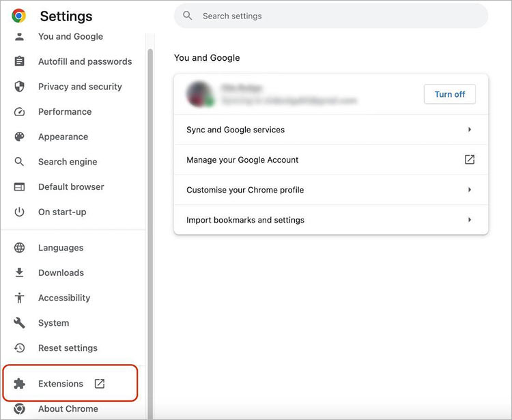The height and width of the screenshot is (420, 512).
Task: Open the Autofill and passwords section
Action: [x=85, y=61]
